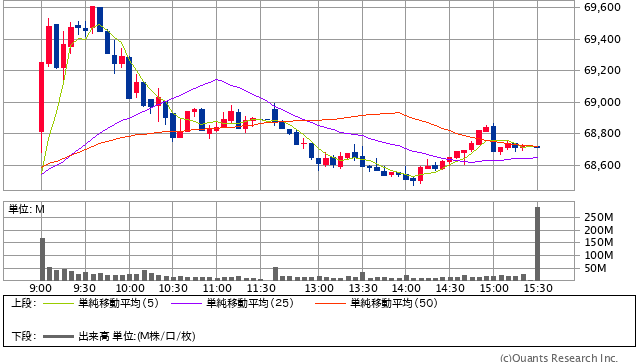Select the green 単純移動平均(5) legend line
The width and height of the screenshot is (638, 362).
pos(58,303)
